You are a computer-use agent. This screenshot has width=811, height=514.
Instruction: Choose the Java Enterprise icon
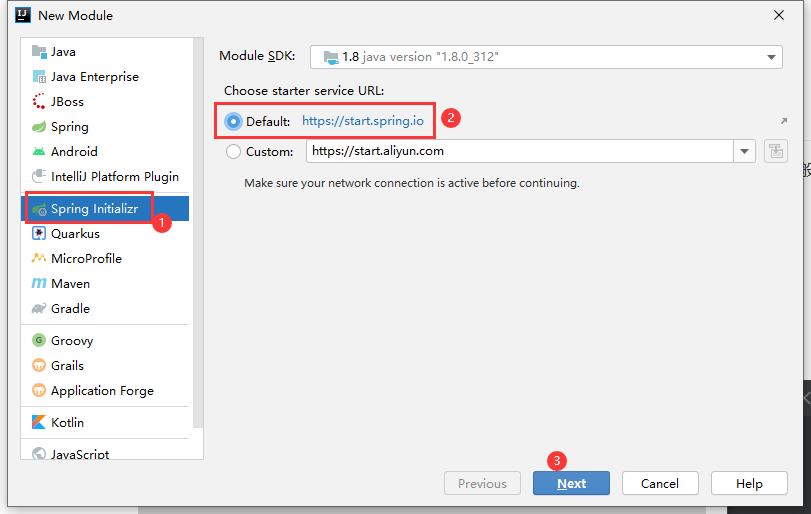tap(39, 77)
